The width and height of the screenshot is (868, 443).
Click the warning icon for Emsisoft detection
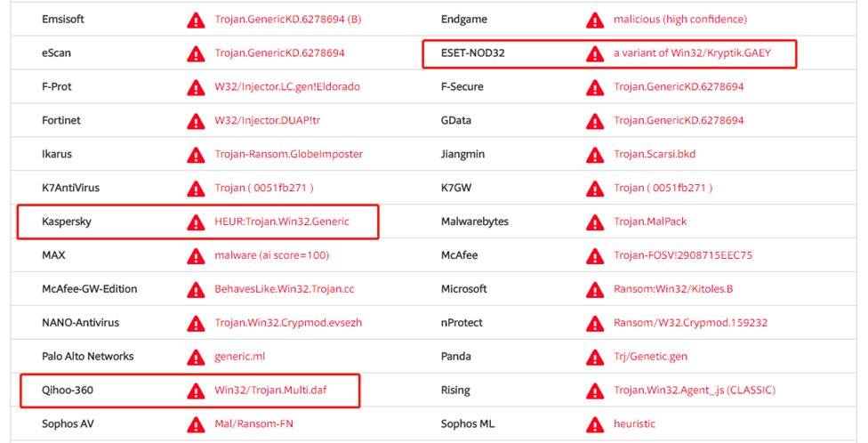[x=196, y=20]
